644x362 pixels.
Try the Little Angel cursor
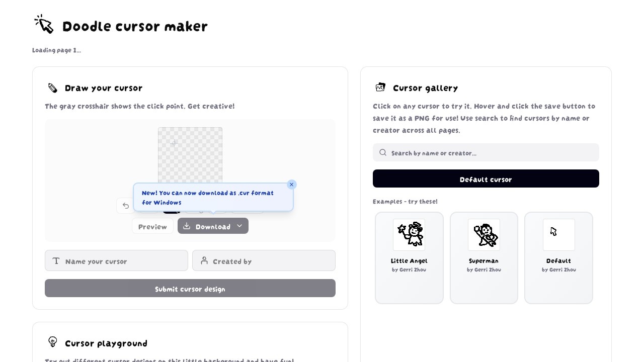pos(409,257)
